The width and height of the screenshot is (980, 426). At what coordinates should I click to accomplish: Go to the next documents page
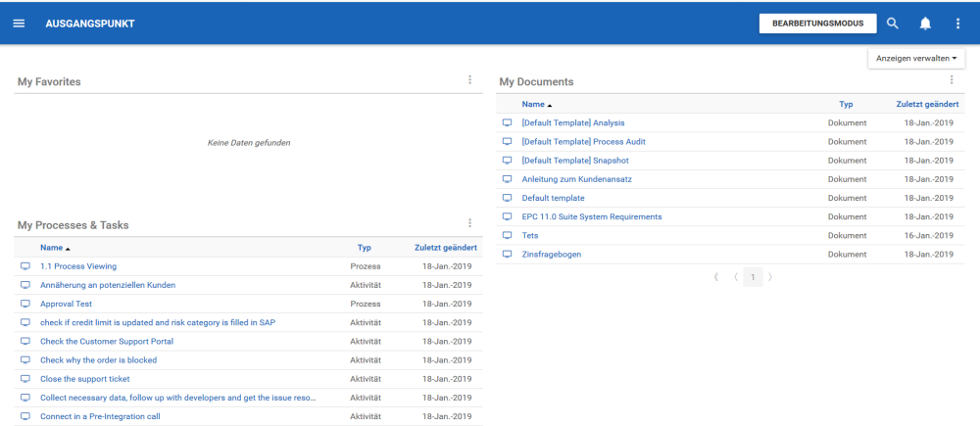[770, 277]
